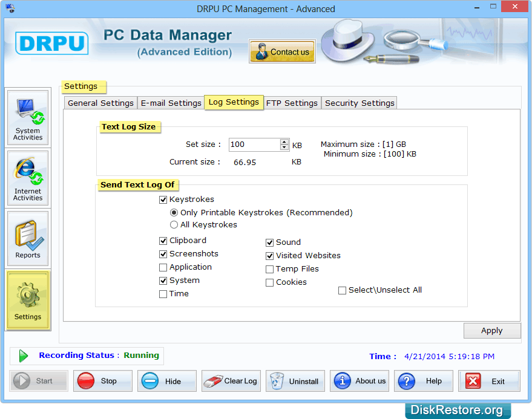Click the Uninstall button label
Screen dimensions: 532x419
[x=304, y=382]
